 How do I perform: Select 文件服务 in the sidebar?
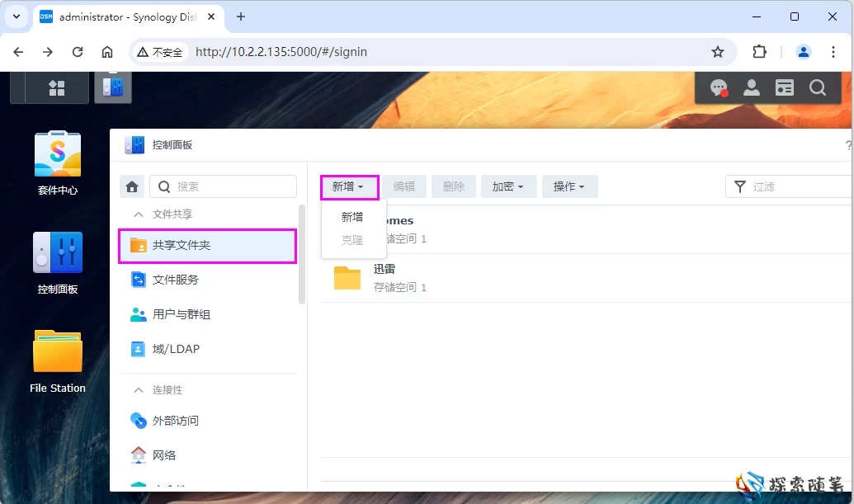click(176, 280)
